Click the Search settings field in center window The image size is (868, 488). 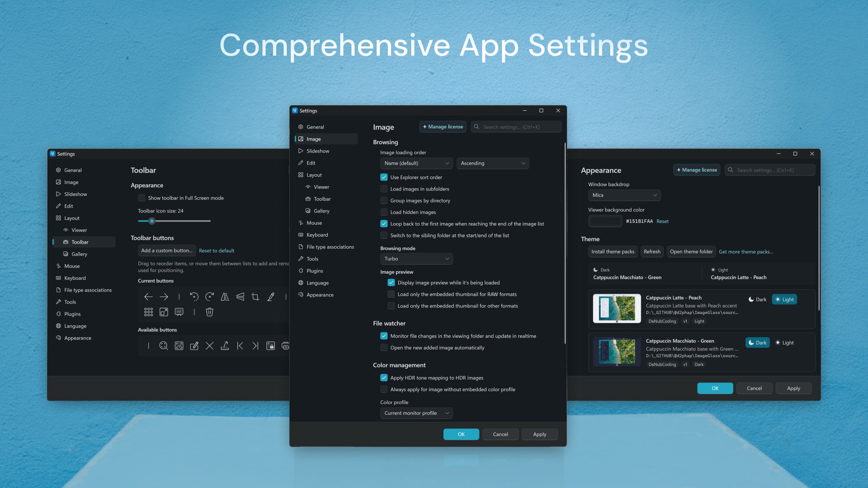point(516,127)
